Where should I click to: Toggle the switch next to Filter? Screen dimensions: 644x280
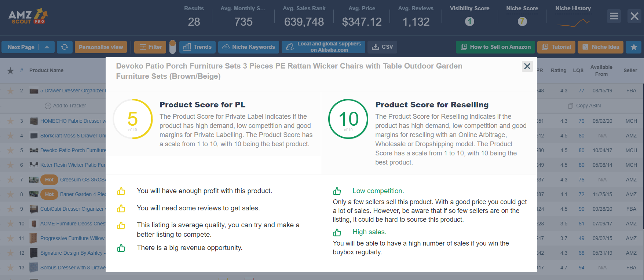click(172, 47)
